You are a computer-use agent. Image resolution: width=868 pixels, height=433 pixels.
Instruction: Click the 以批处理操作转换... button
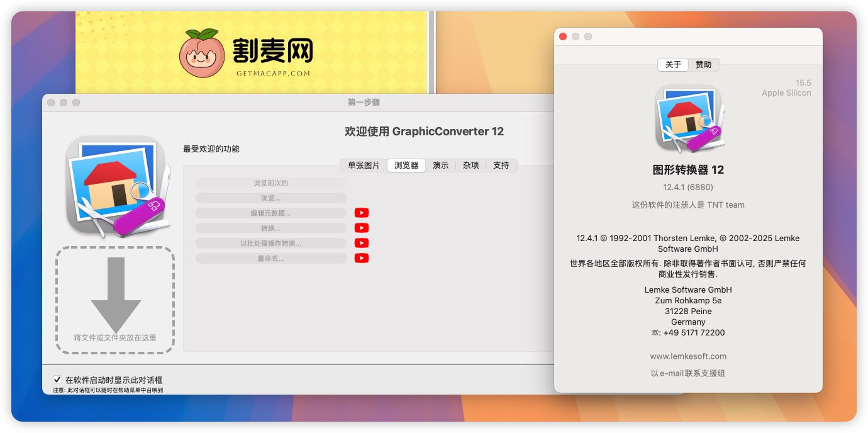click(x=271, y=244)
